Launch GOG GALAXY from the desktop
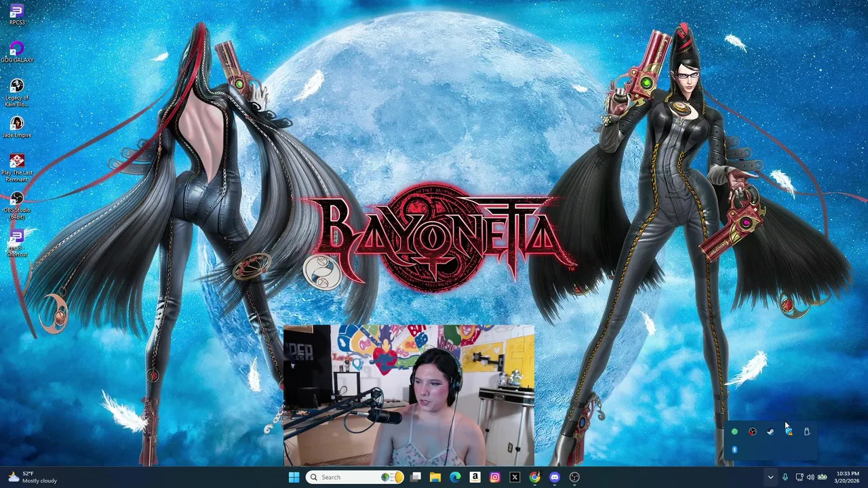 pyautogui.click(x=17, y=52)
